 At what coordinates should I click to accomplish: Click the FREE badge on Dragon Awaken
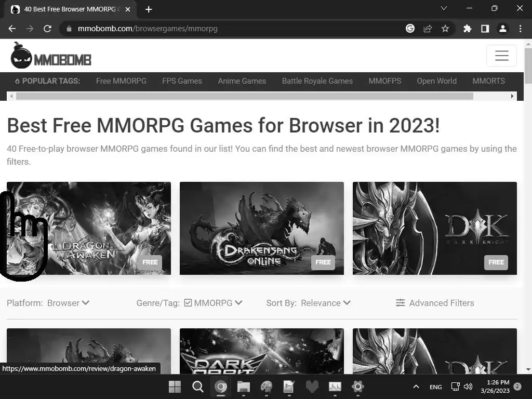(150, 262)
